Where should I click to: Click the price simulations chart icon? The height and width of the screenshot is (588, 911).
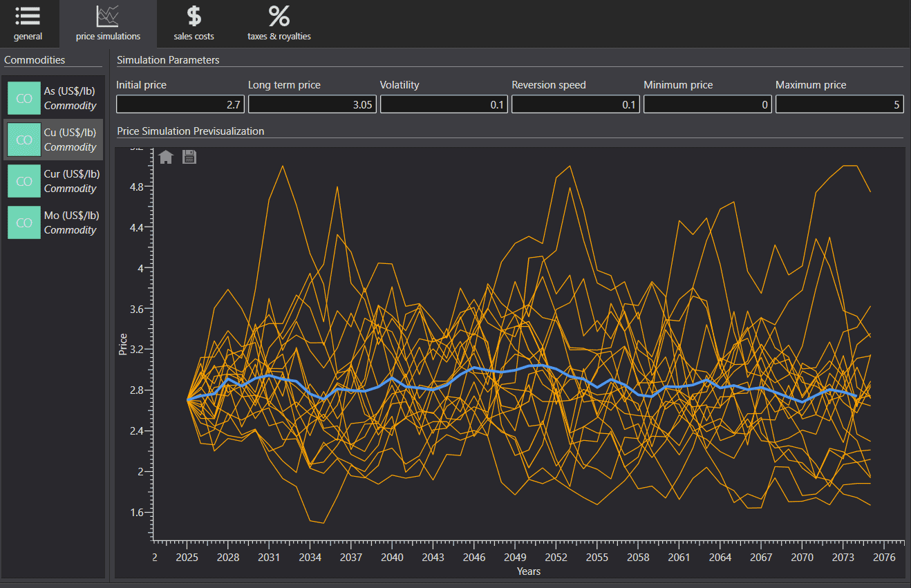[x=108, y=16]
